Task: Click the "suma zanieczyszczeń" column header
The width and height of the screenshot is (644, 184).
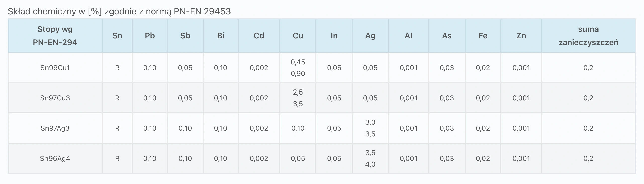Action: (x=588, y=36)
